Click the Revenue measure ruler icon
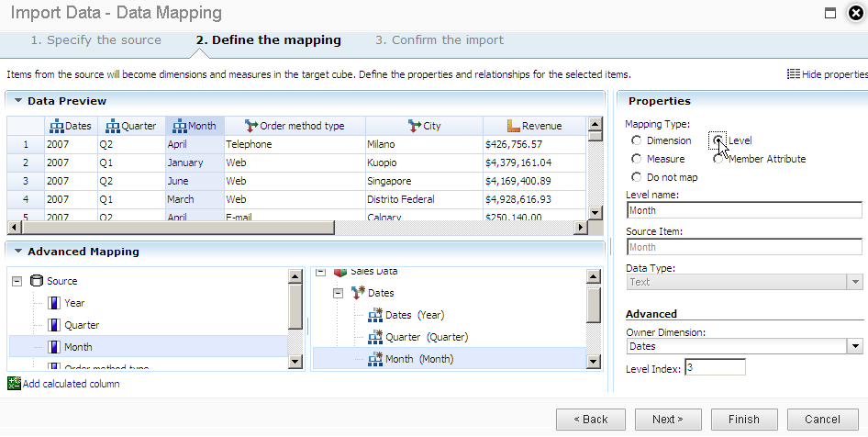 (513, 127)
